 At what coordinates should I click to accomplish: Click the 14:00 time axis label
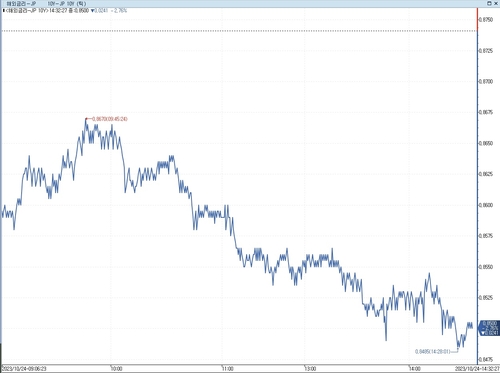tap(414, 368)
